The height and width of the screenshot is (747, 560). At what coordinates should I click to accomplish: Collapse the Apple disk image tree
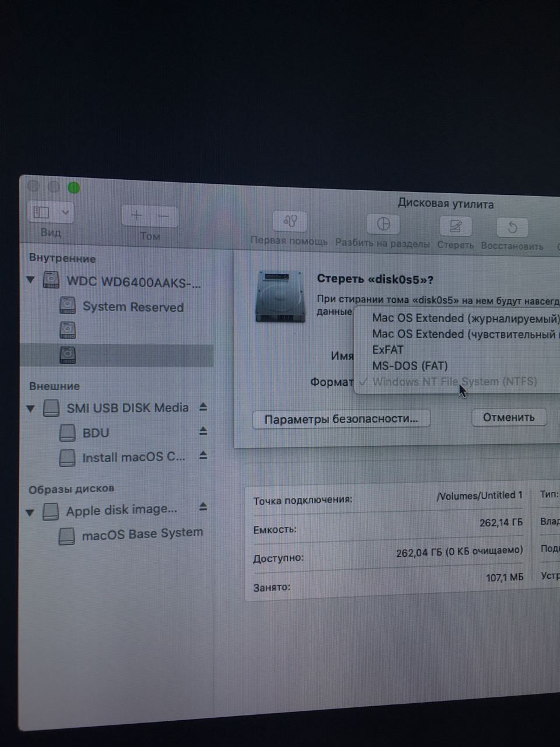[x=31, y=512]
